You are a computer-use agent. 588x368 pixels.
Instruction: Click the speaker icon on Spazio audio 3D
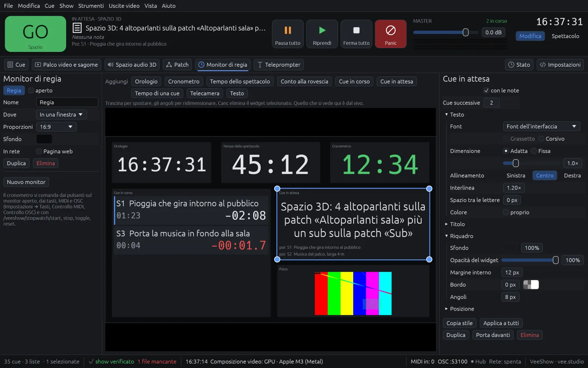point(110,65)
